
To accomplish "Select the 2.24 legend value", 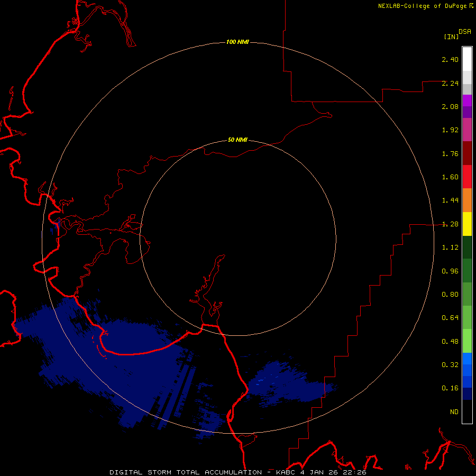I will tap(450, 83).
